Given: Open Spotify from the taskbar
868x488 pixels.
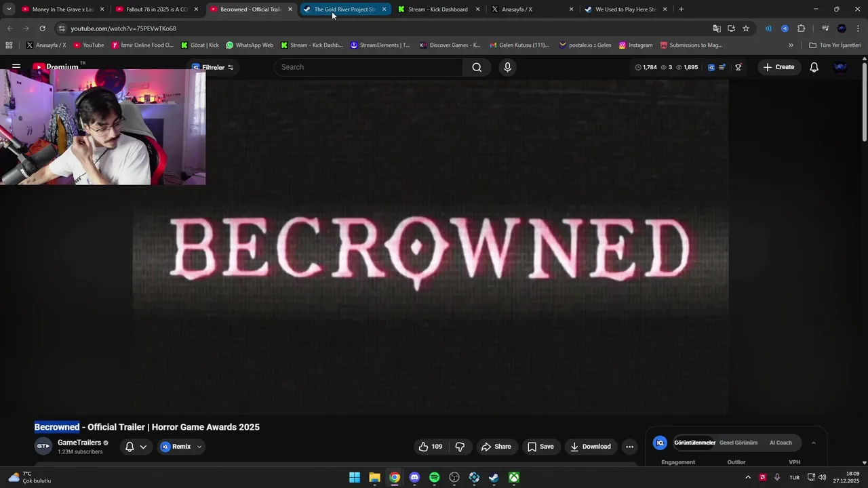Looking at the screenshot, I should pyautogui.click(x=434, y=478).
